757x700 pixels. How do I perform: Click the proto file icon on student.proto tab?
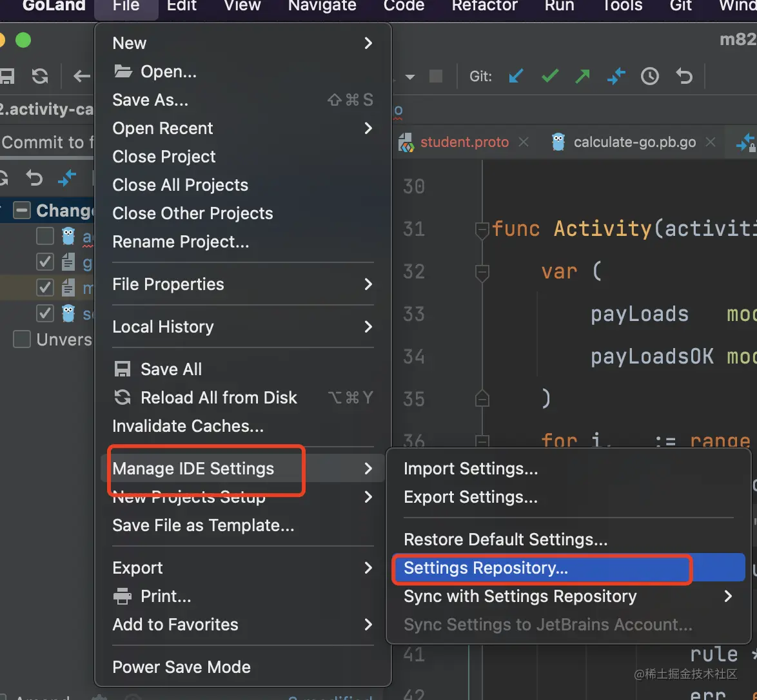(x=406, y=142)
